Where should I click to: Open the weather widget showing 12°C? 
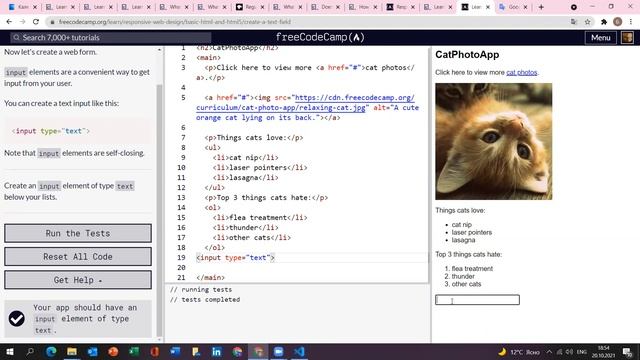519,352
